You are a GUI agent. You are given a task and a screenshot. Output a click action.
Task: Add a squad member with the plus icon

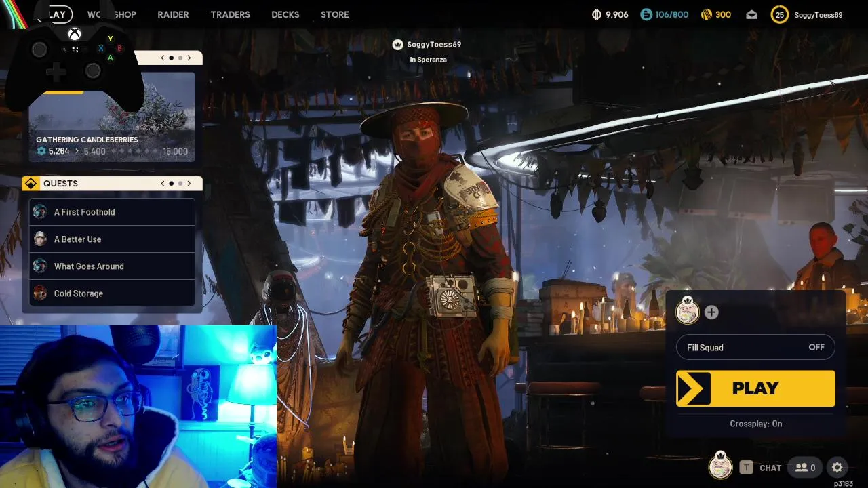711,312
